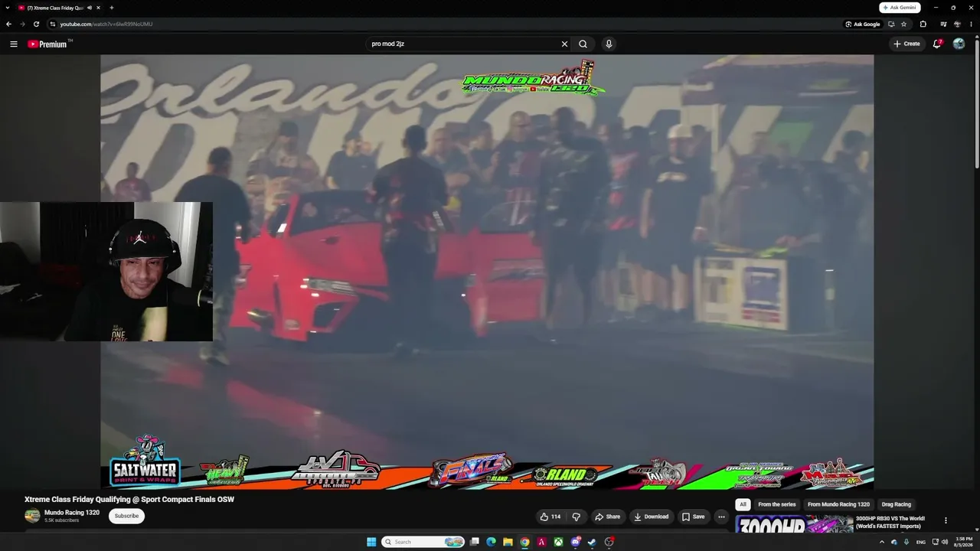Click the Ask Google button in address bar
Image resolution: width=980 pixels, height=551 pixels.
coord(863,24)
